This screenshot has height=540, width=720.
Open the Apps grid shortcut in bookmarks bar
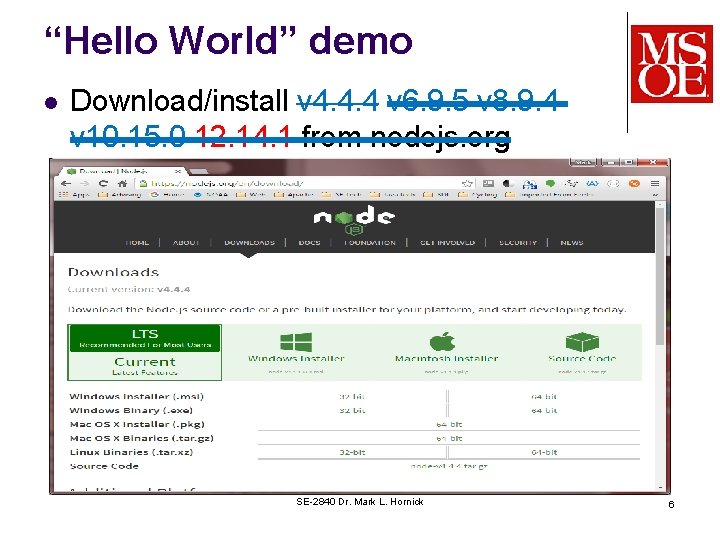[74, 195]
